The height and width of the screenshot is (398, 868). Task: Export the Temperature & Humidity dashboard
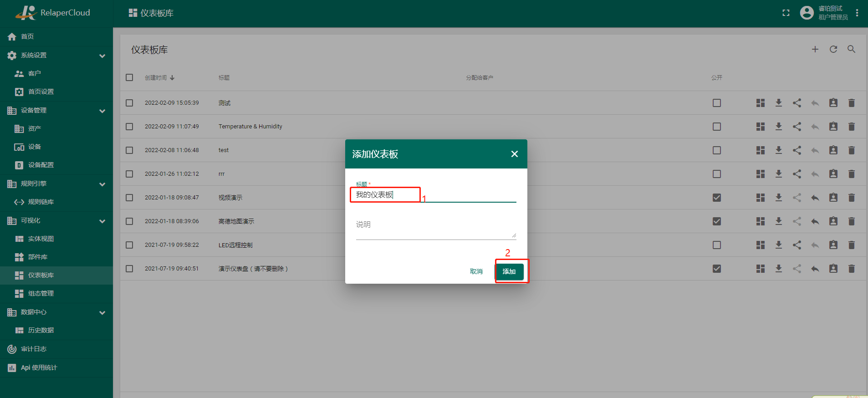click(779, 127)
